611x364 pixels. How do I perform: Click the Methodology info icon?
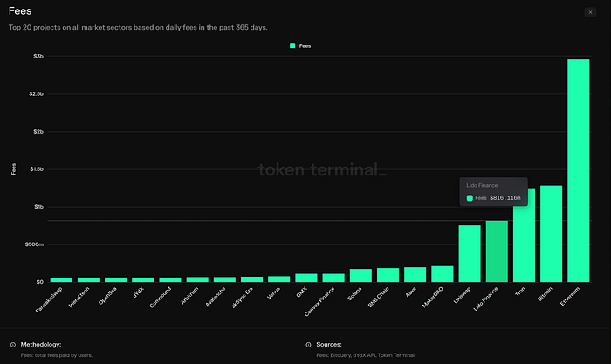13,345
